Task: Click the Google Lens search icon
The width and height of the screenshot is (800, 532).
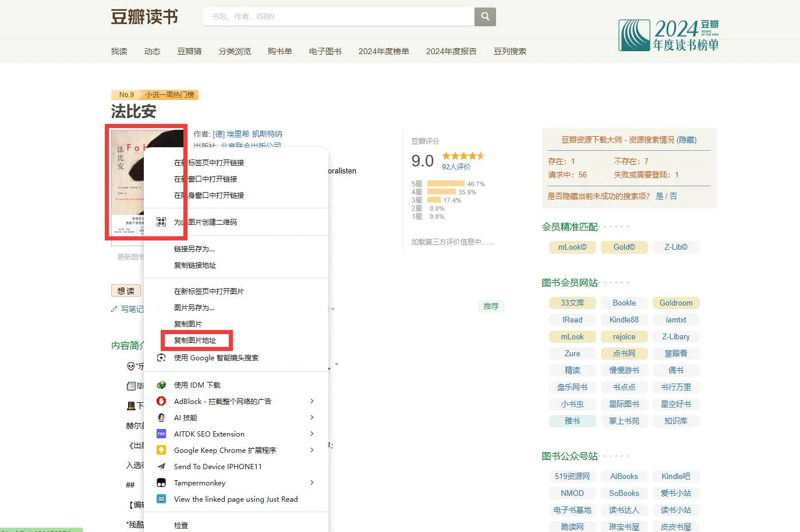Action: pyautogui.click(x=161, y=357)
